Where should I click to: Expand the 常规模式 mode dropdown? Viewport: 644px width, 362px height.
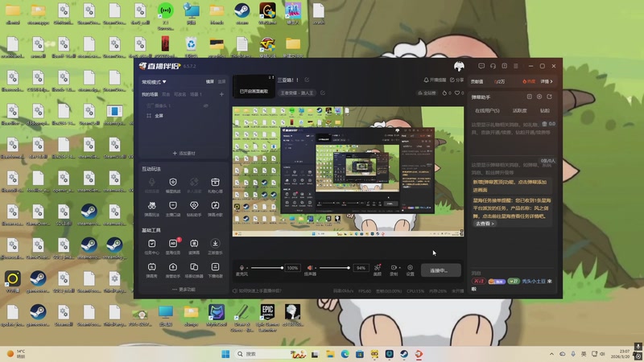click(154, 82)
